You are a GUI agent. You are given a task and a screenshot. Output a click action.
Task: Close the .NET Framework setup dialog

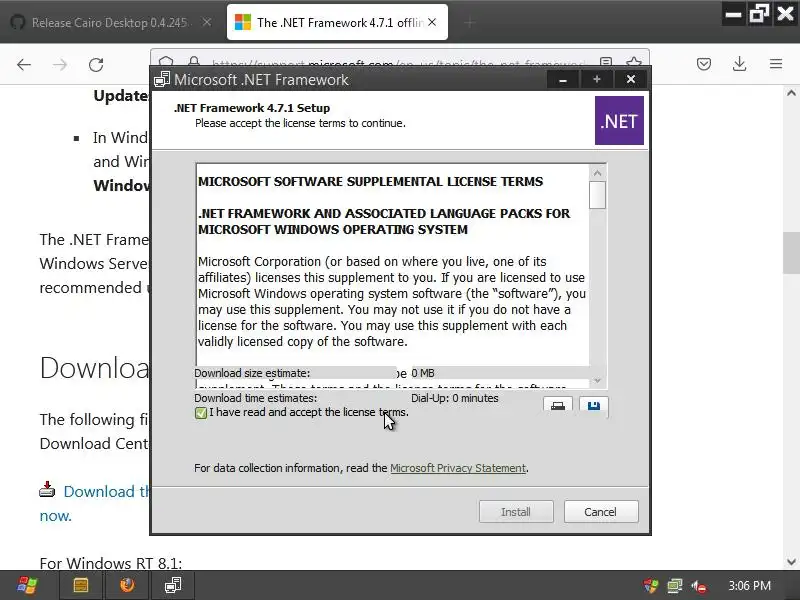click(631, 80)
